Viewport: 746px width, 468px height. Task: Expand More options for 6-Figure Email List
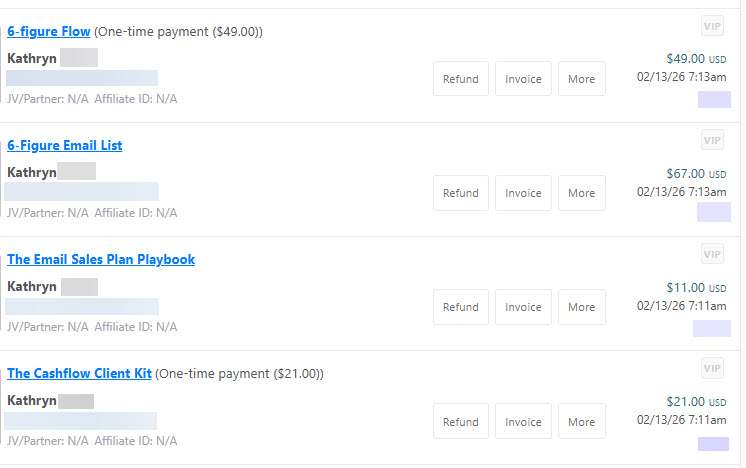pyautogui.click(x=581, y=193)
